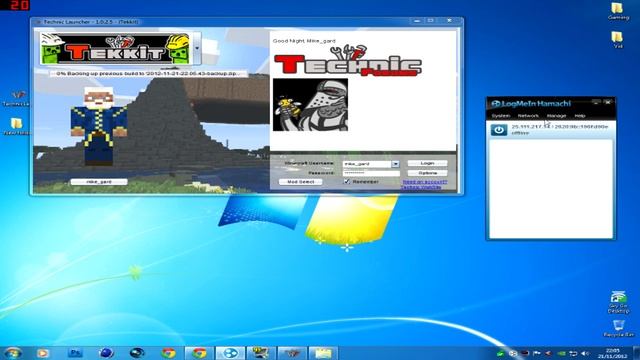Open Photoshop from the taskbar
This screenshot has height=360, width=640.
click(x=75, y=353)
